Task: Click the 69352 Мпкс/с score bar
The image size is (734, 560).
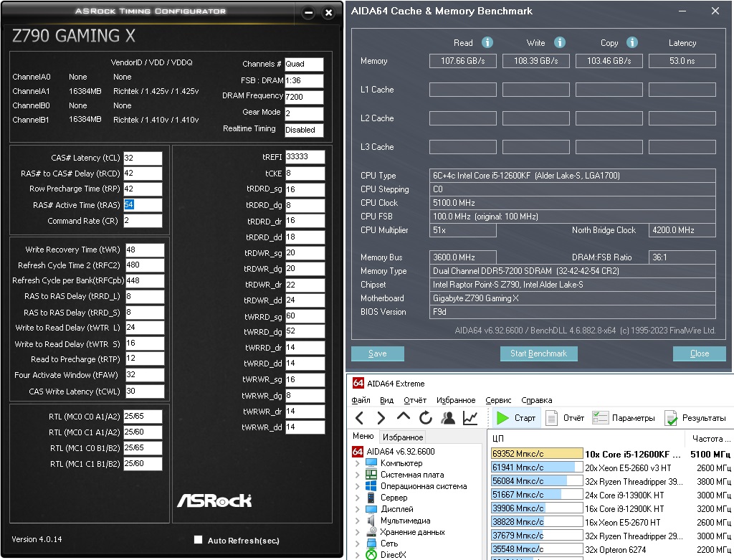Action: (x=537, y=454)
